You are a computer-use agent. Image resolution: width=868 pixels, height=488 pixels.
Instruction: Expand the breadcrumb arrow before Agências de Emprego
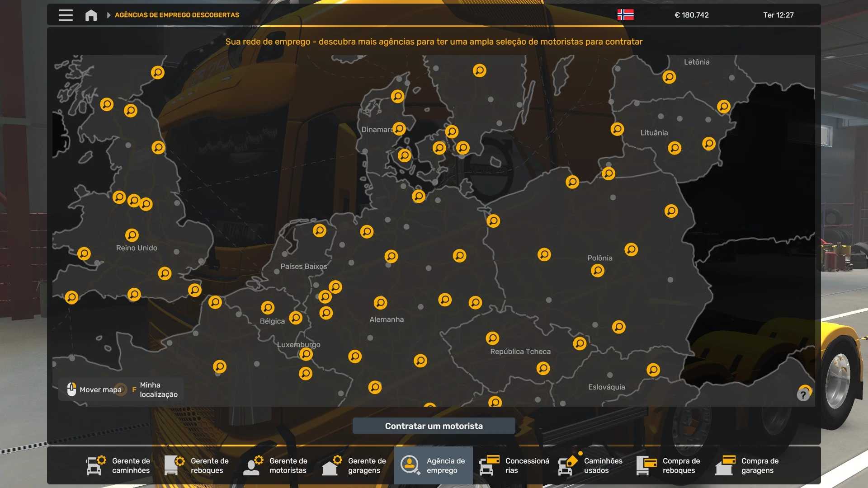click(x=108, y=15)
